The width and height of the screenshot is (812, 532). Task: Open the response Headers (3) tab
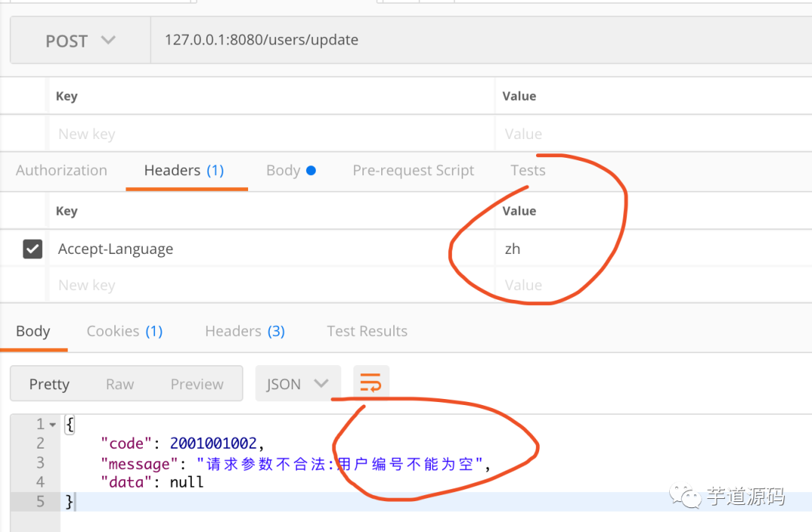(245, 331)
